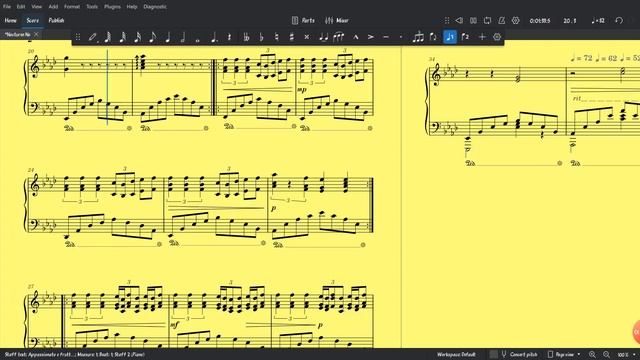This screenshot has height=360, width=640.
Task: Click the playback time field
Action: pyautogui.click(x=540, y=20)
